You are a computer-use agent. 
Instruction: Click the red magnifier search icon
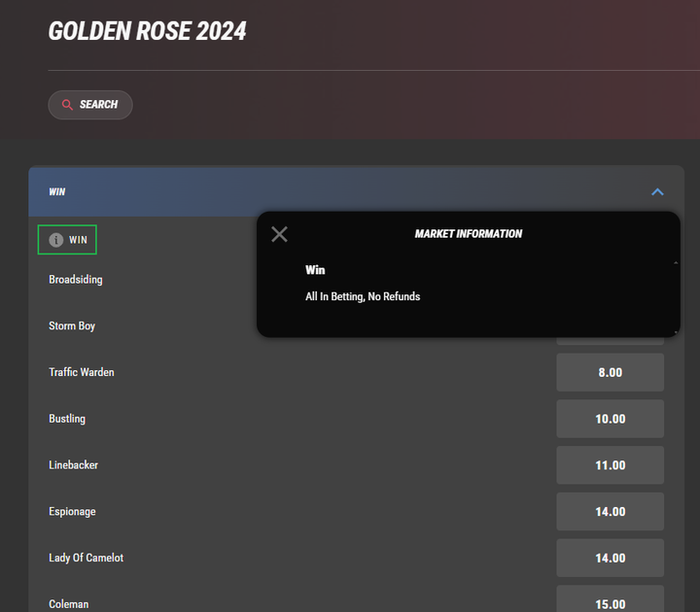click(x=67, y=105)
